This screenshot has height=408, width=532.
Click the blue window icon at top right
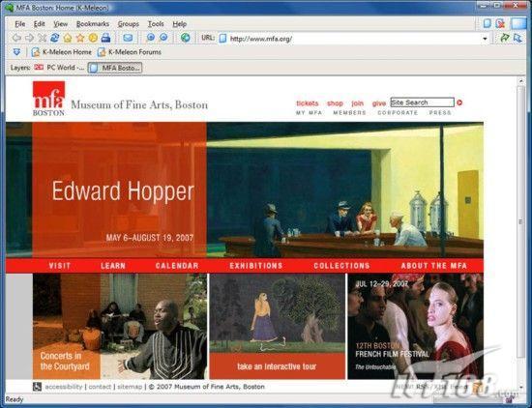[518, 23]
